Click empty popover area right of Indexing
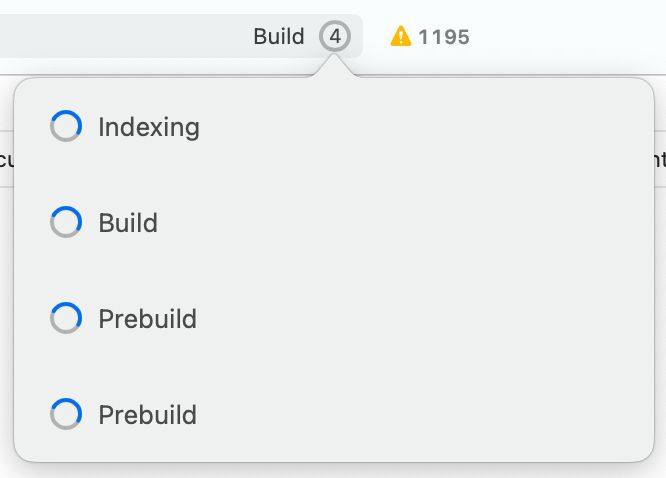The height and width of the screenshot is (478, 666). pos(425,127)
